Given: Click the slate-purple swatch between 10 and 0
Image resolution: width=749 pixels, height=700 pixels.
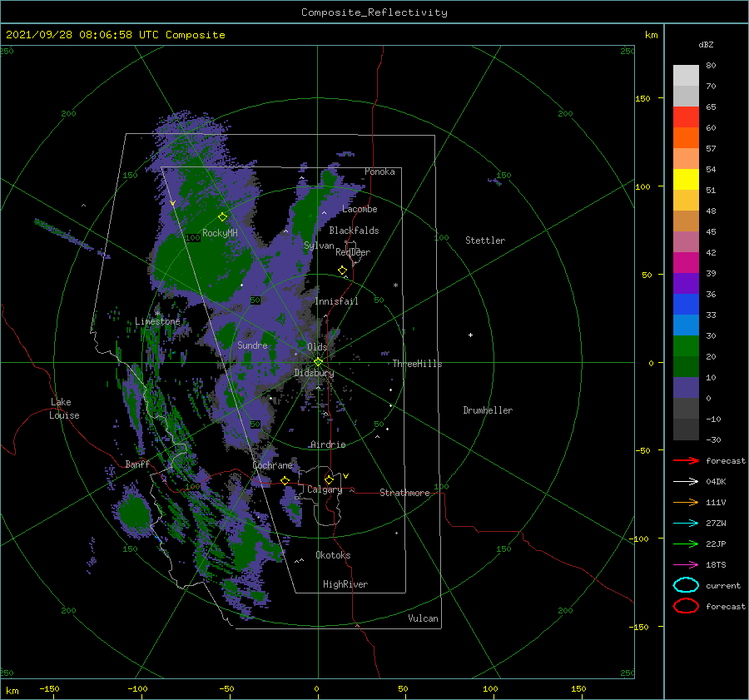Looking at the screenshot, I should click(x=686, y=387).
